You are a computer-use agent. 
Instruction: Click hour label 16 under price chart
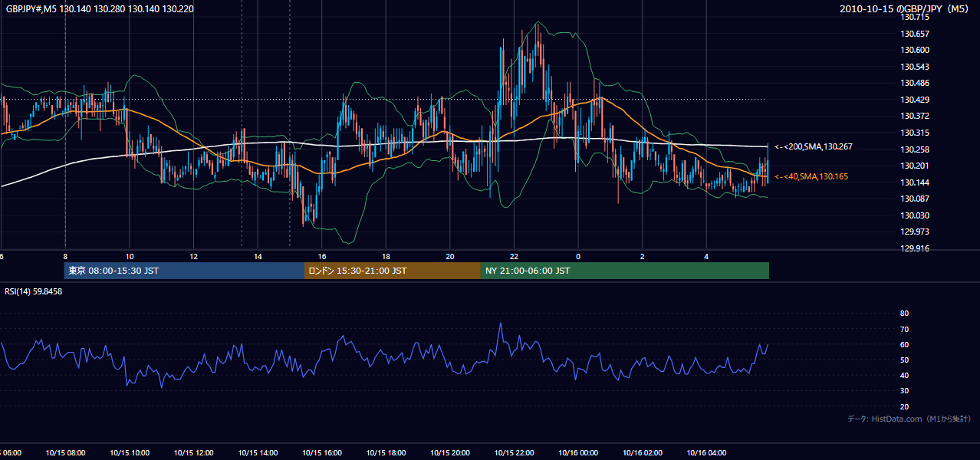[x=322, y=257]
